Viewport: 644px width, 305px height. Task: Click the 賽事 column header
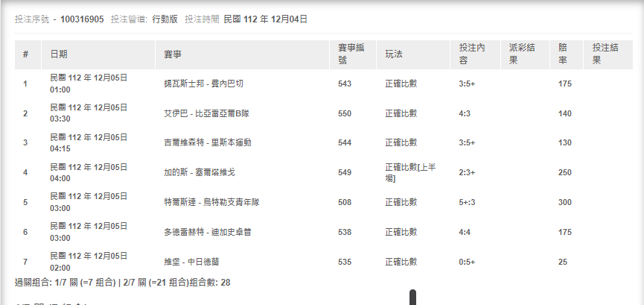click(172, 55)
